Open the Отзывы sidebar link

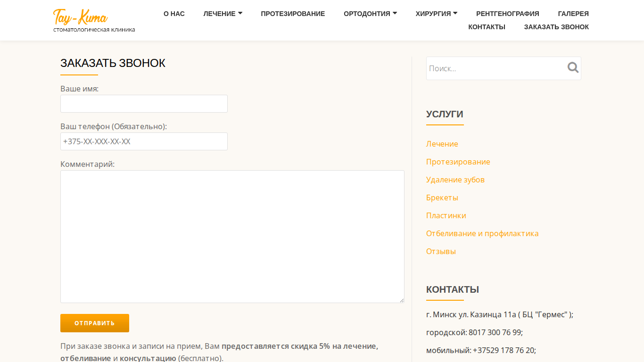pyautogui.click(x=441, y=251)
